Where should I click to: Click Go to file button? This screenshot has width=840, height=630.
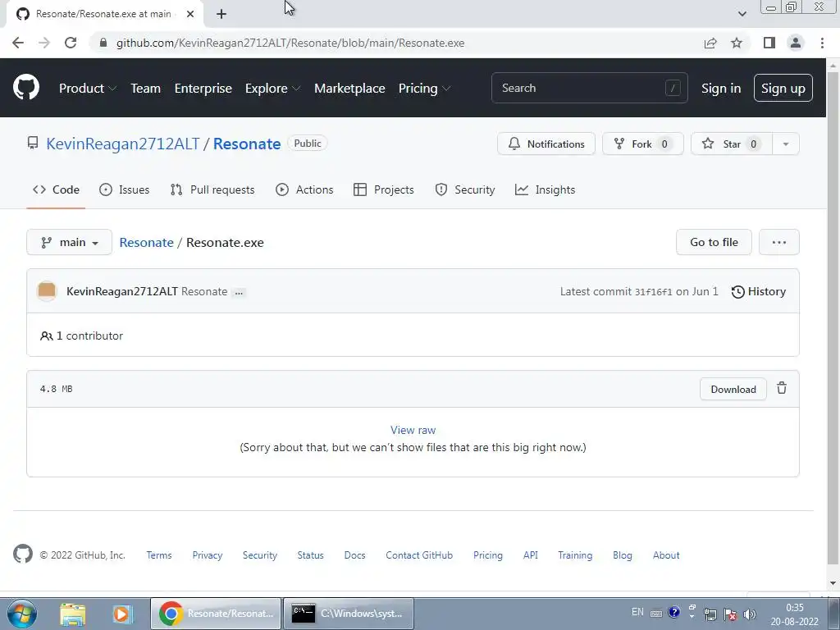coord(714,242)
